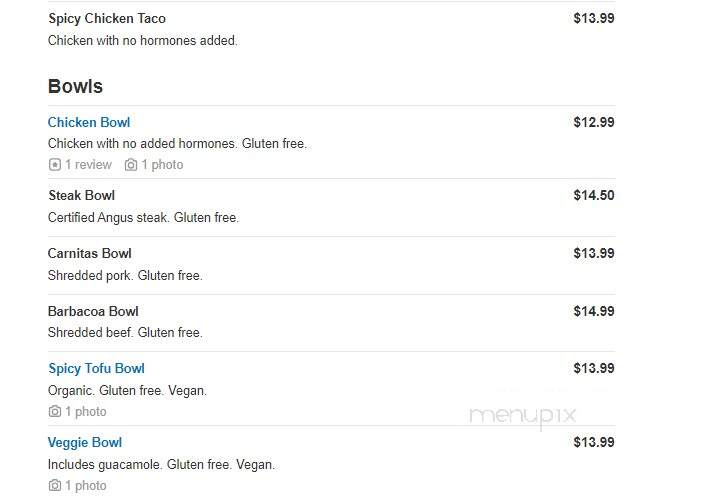
Task: Open the Chicken Bowl link
Action: pos(89,122)
